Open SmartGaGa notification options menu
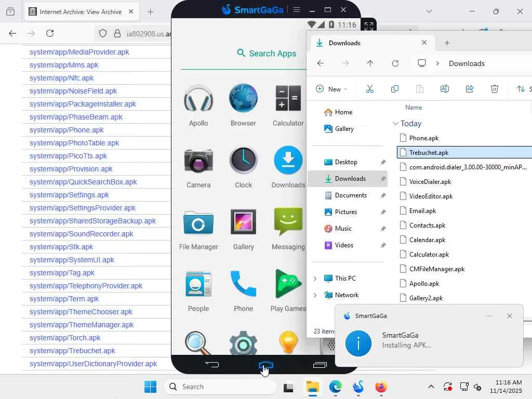The height and width of the screenshot is (399, 532). (489, 316)
